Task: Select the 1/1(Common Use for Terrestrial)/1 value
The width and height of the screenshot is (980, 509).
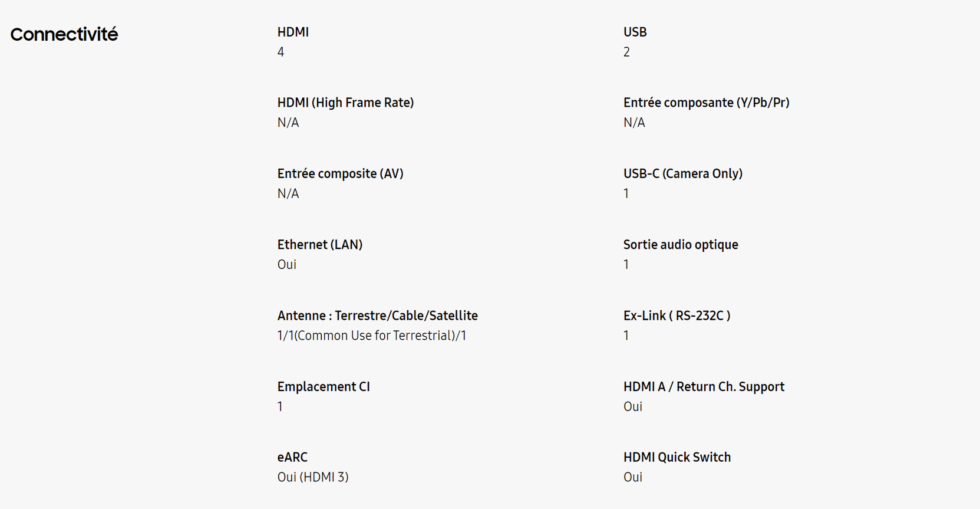Action: tap(372, 336)
